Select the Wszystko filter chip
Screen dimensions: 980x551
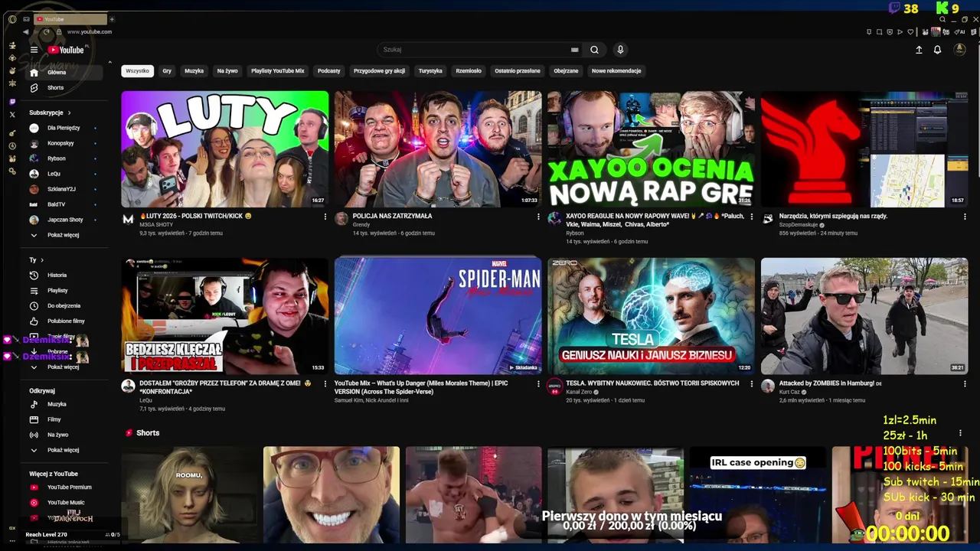(138, 70)
